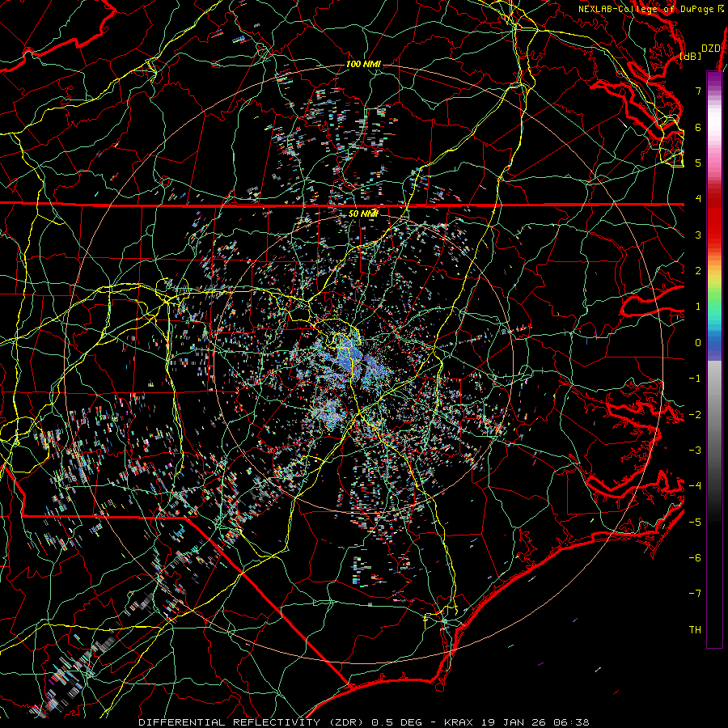This screenshot has width=728, height=728.
Task: Click the red band of the color bar
Action: pos(714,216)
